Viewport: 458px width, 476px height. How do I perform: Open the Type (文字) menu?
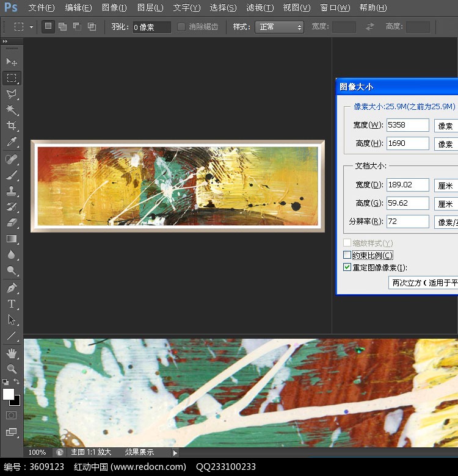pyautogui.click(x=186, y=7)
